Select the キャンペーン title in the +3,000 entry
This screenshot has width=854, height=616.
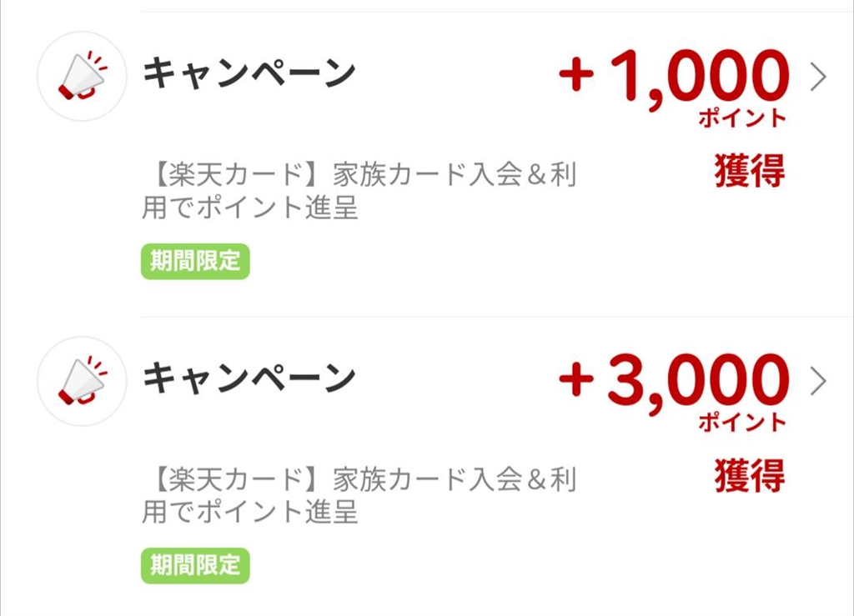point(249,379)
